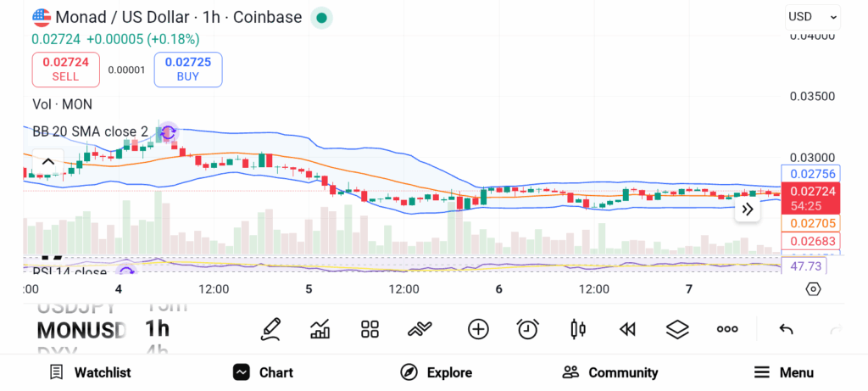The width and height of the screenshot is (868, 391).
Task: Open the Community tab
Action: click(x=610, y=372)
